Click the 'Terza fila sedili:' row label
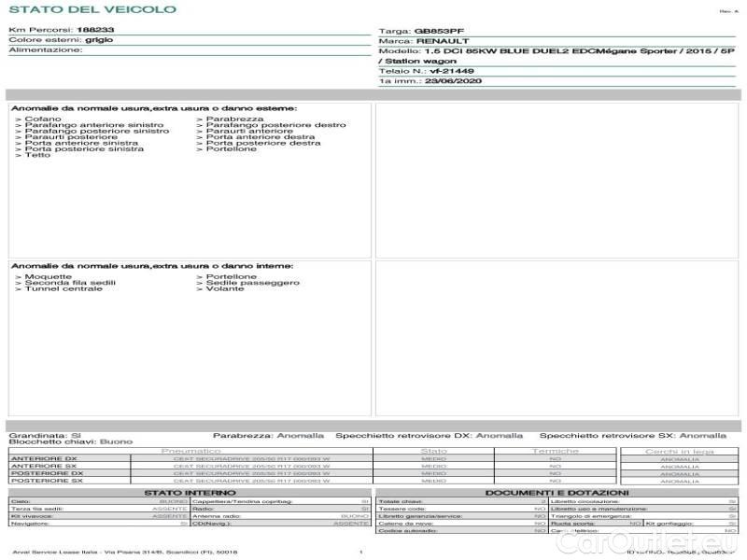747x560 pixels. click(37, 509)
